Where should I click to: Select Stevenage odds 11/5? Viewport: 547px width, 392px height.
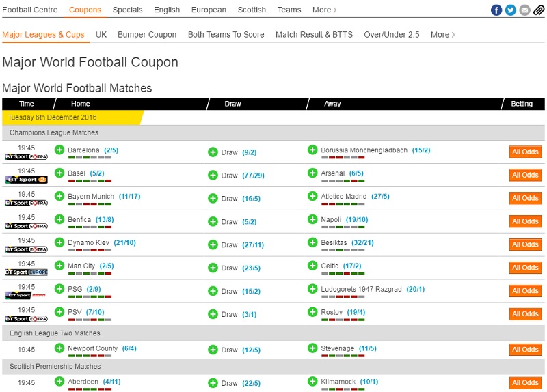[x=368, y=348]
